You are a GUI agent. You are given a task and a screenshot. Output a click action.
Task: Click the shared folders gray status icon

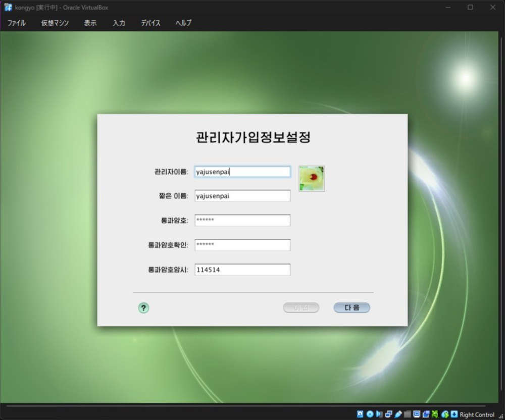408,414
